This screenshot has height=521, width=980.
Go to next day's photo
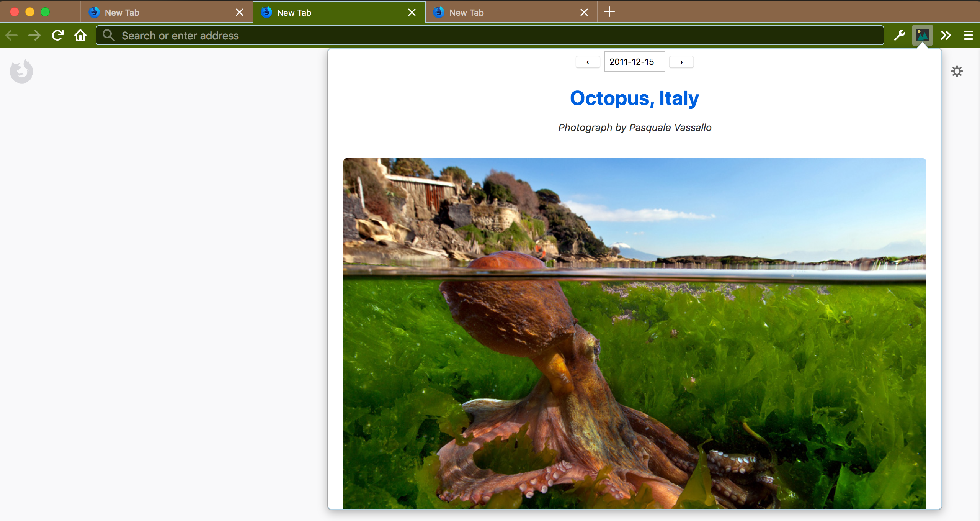pos(681,62)
